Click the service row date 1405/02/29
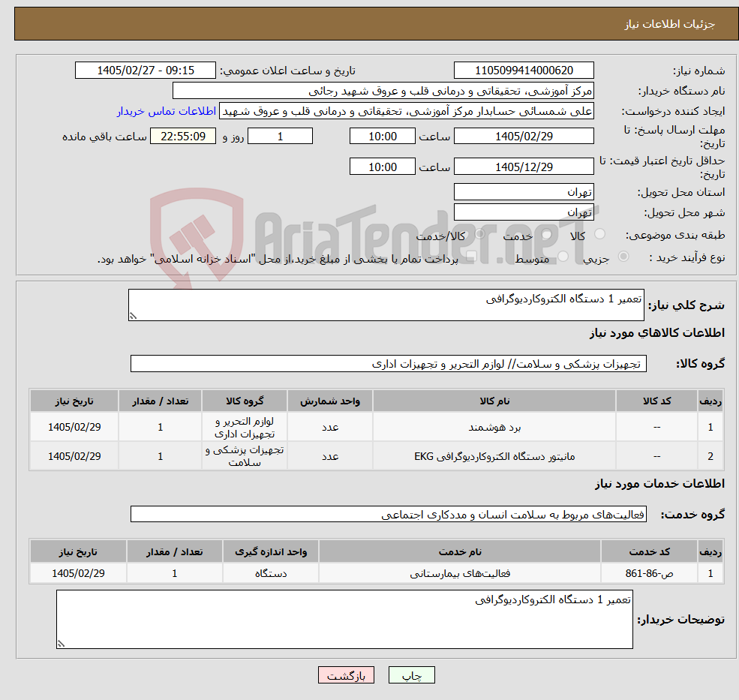The height and width of the screenshot is (700, 739). 78,573
